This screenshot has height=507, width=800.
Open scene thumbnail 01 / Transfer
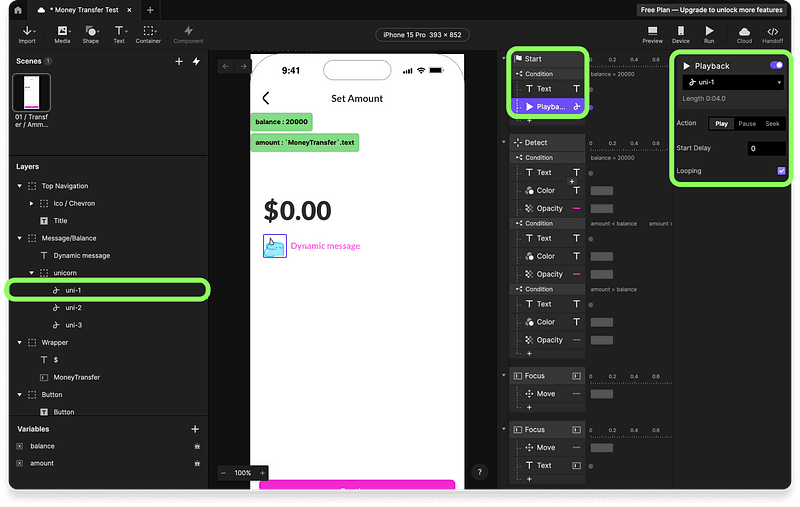(x=32, y=93)
